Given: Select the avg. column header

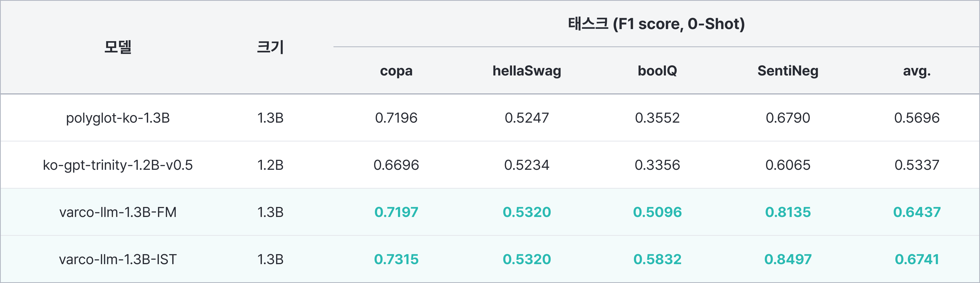Looking at the screenshot, I should pos(917,71).
